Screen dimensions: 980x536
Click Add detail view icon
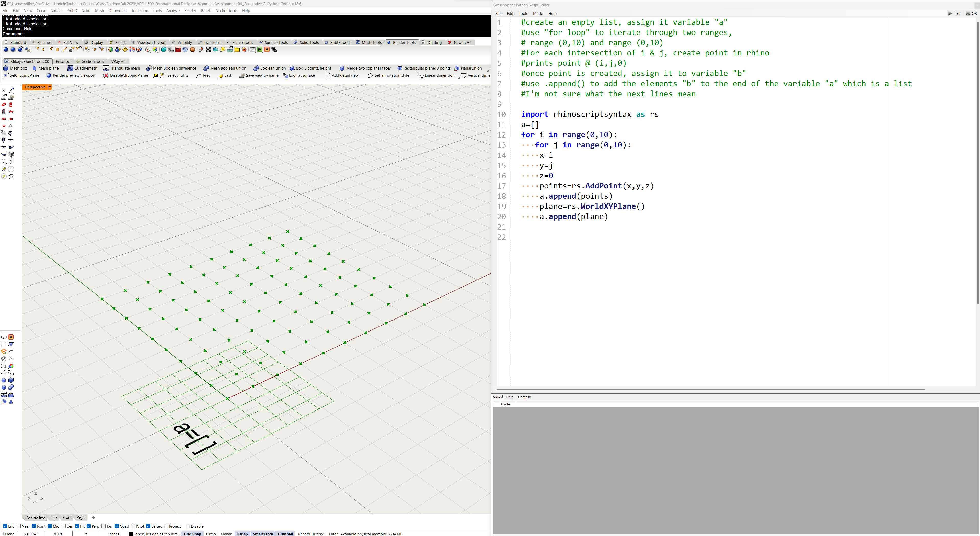click(328, 75)
